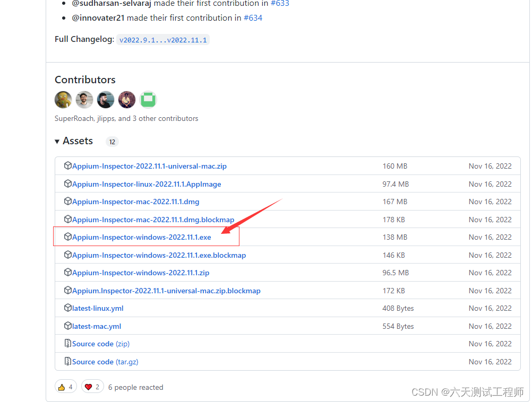This screenshot has width=532, height=402.
Task: Click the 554 Bytes size value
Action: tap(398, 326)
